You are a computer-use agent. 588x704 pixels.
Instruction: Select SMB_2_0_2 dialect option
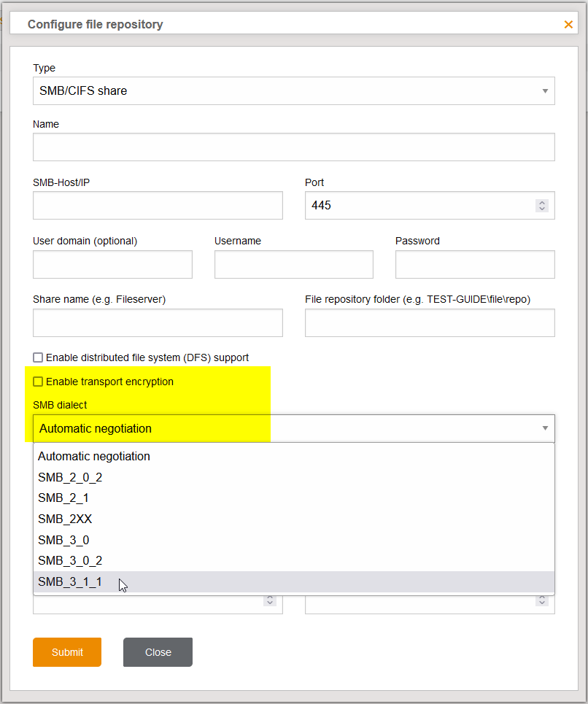(x=70, y=477)
